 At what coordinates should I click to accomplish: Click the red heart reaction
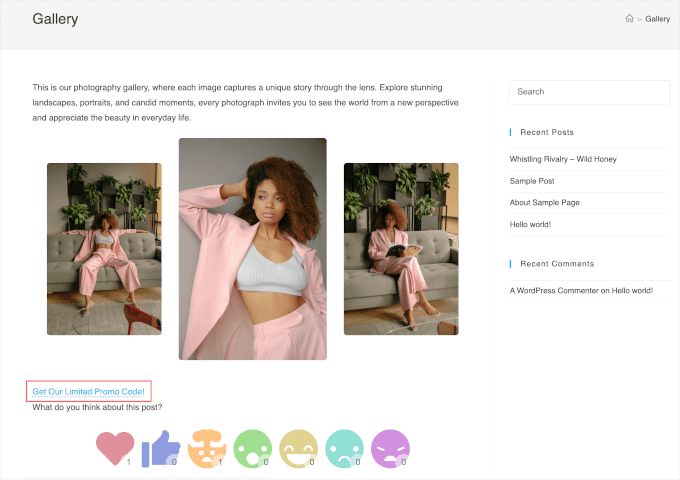(114, 447)
